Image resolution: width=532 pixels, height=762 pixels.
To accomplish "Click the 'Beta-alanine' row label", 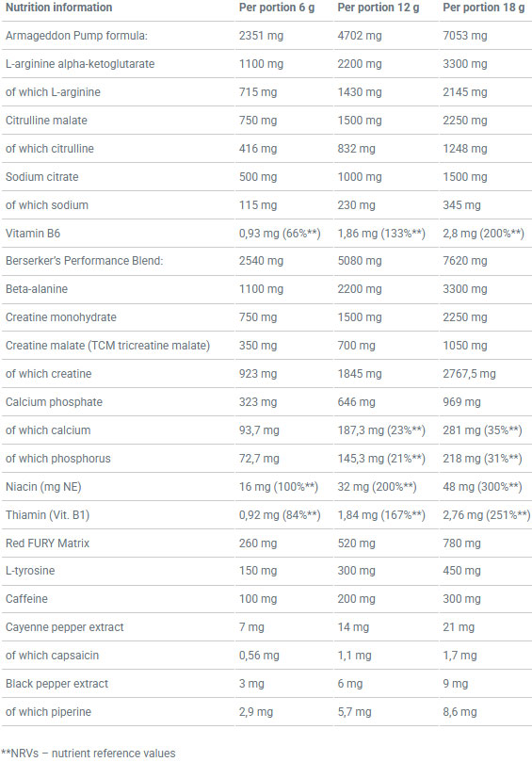I will click(x=37, y=288).
